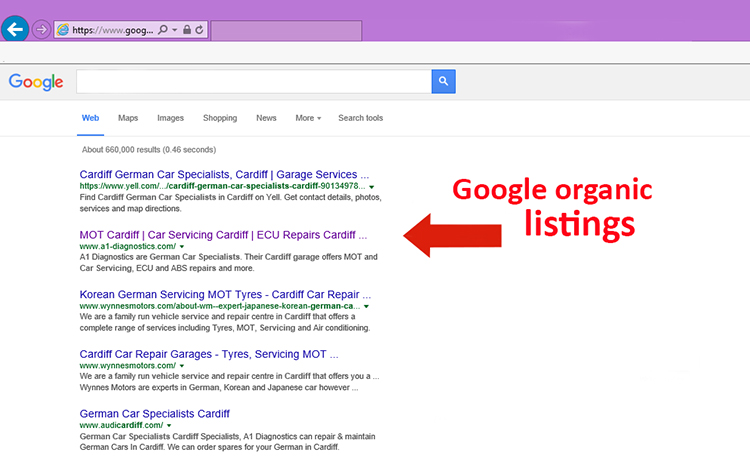
Task: Expand the www.wynnesmotors.com/ URL dropdown arrow
Action: click(182, 366)
